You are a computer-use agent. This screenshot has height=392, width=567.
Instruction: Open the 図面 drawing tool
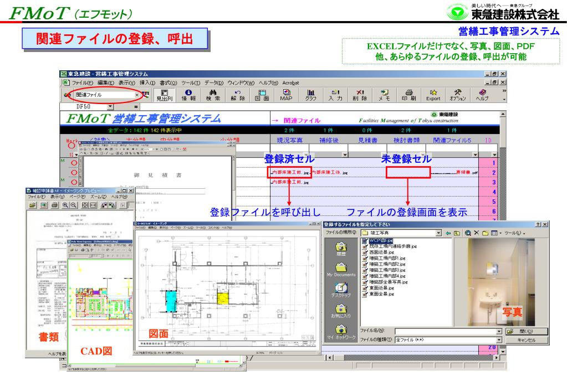coord(262,95)
